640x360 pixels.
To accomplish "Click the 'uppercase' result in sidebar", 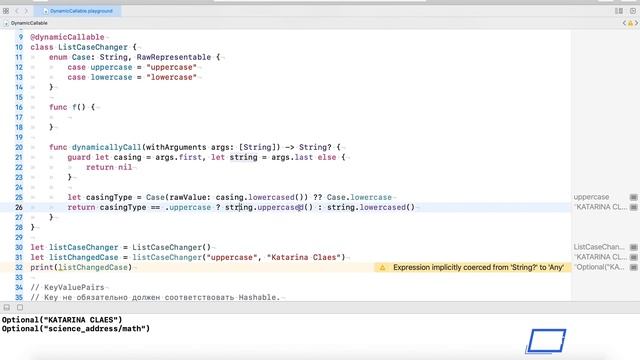I will coord(591,197).
